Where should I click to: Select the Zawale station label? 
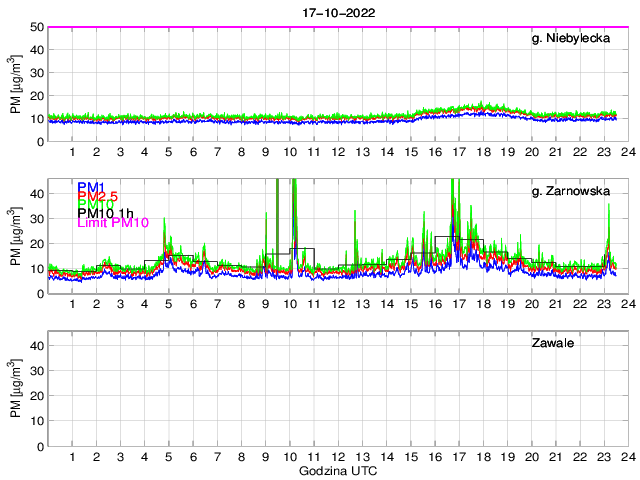point(557,344)
